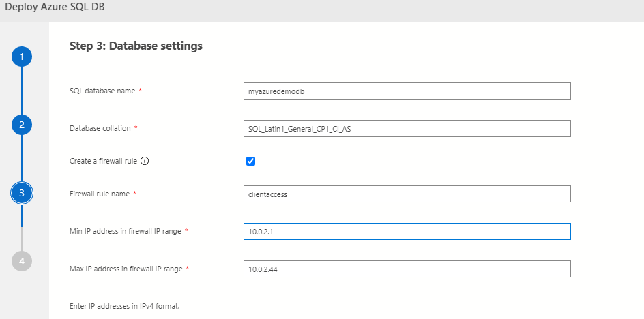Go to step 1 in the wizard

point(22,57)
